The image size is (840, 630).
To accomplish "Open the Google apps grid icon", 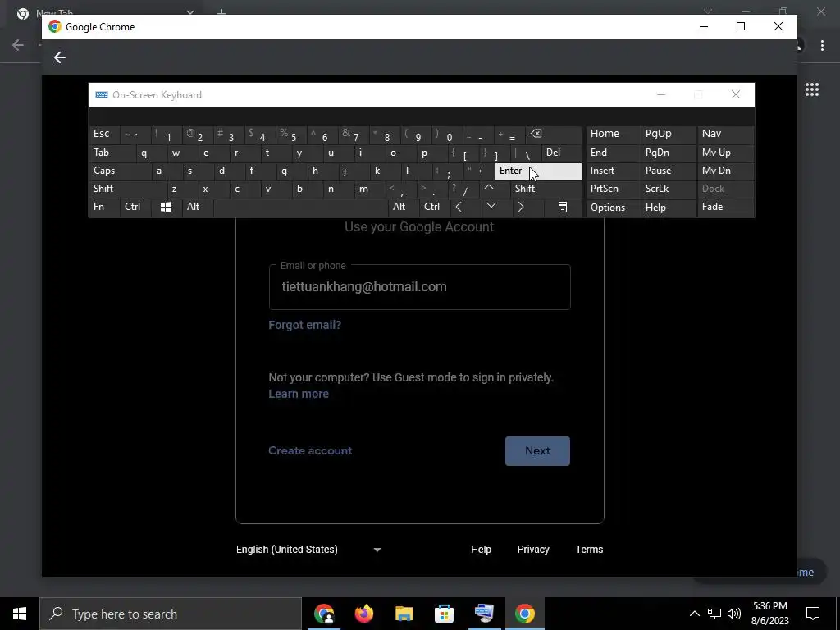I will point(812,89).
